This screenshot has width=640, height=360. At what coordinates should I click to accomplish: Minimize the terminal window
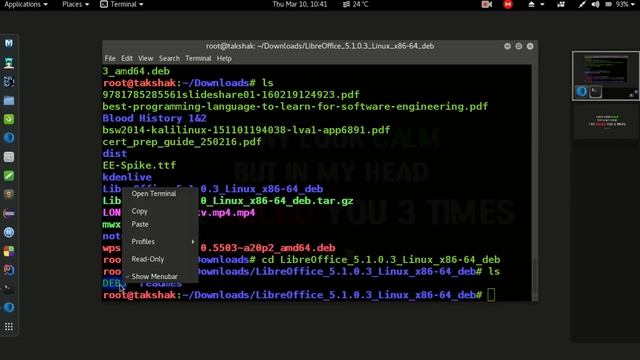507,46
